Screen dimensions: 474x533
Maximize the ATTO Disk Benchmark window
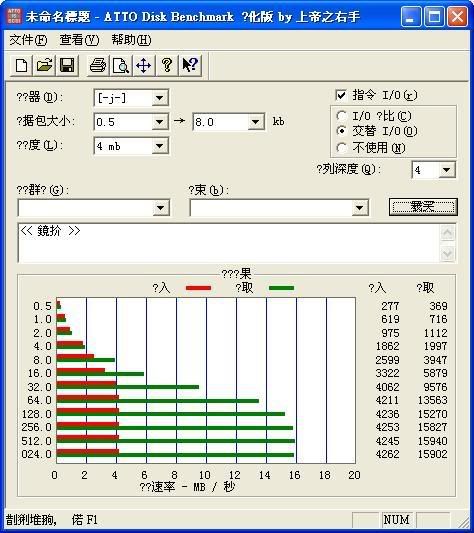click(434, 16)
